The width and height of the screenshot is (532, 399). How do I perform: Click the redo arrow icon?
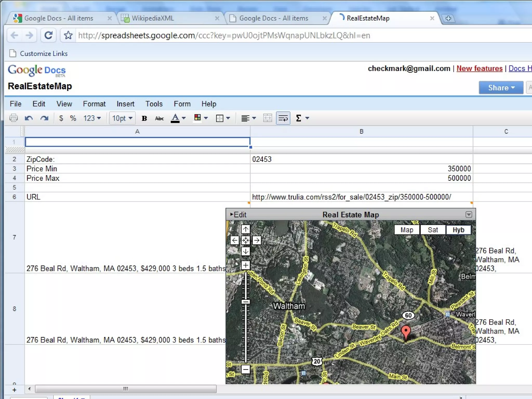(x=44, y=118)
